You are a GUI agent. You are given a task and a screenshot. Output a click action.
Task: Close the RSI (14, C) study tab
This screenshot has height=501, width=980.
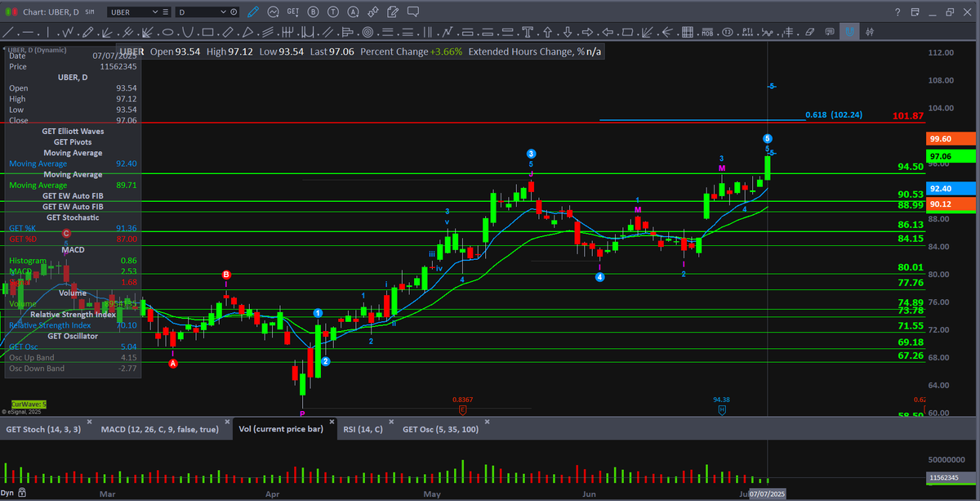(x=391, y=423)
